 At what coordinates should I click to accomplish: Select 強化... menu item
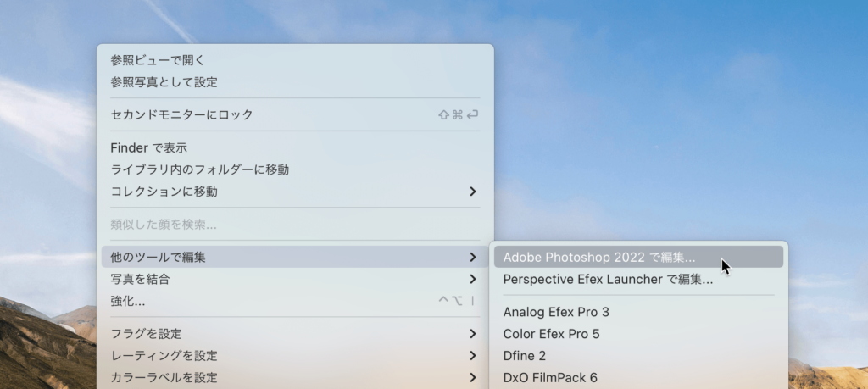(x=295, y=301)
